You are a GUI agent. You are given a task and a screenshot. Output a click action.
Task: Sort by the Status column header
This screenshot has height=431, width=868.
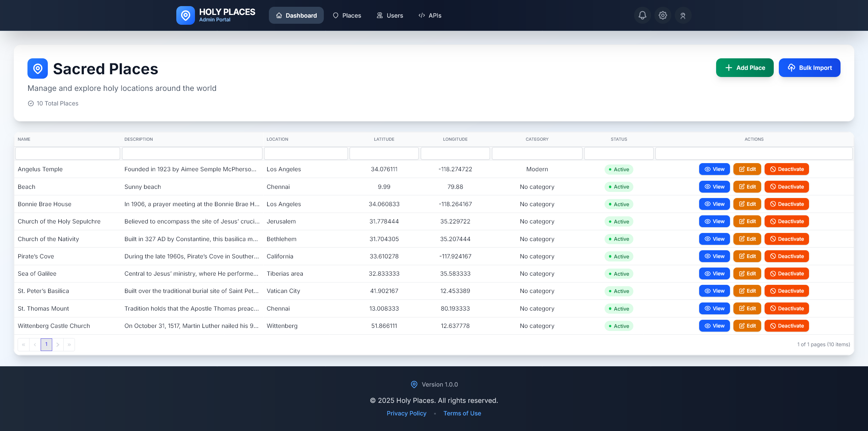(x=619, y=139)
